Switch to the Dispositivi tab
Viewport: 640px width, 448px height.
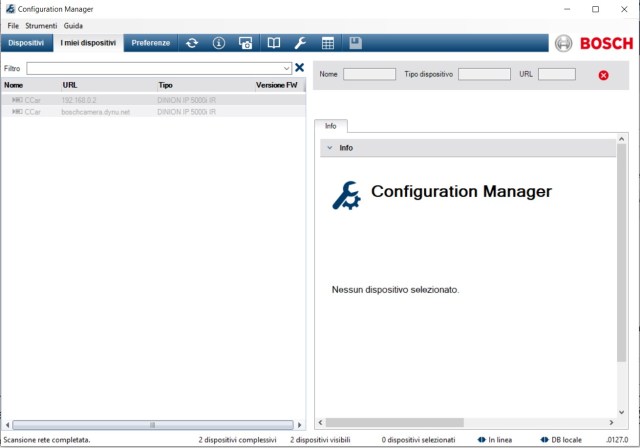[26, 43]
